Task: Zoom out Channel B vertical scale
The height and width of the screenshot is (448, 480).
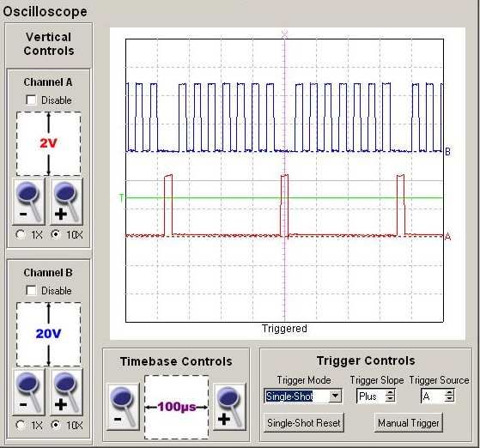Action: point(28,392)
